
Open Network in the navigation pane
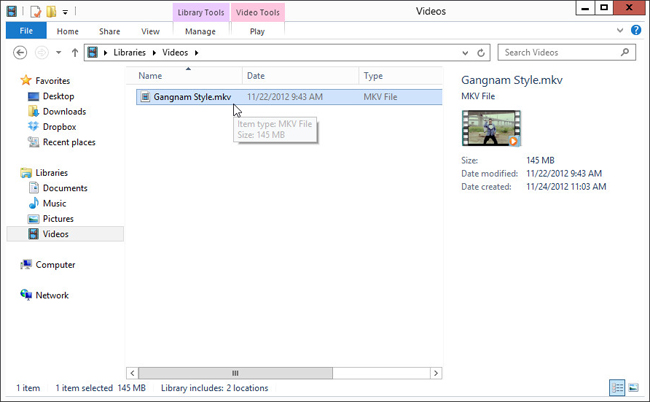[52, 295]
